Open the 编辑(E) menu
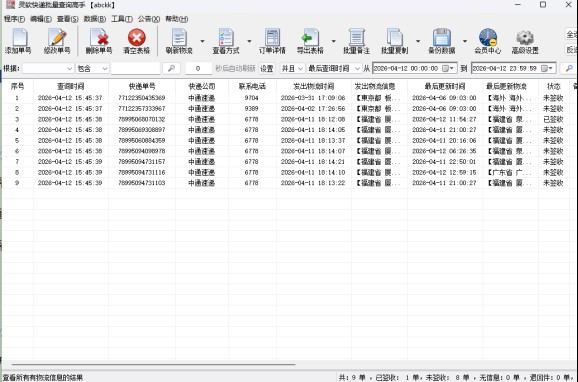This screenshot has height=382, width=578. [41, 19]
